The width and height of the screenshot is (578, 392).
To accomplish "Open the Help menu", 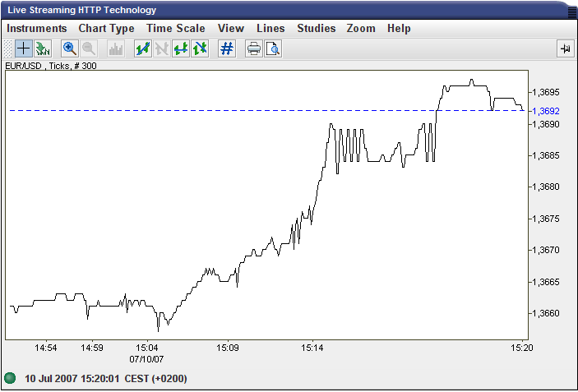I will 399,28.
